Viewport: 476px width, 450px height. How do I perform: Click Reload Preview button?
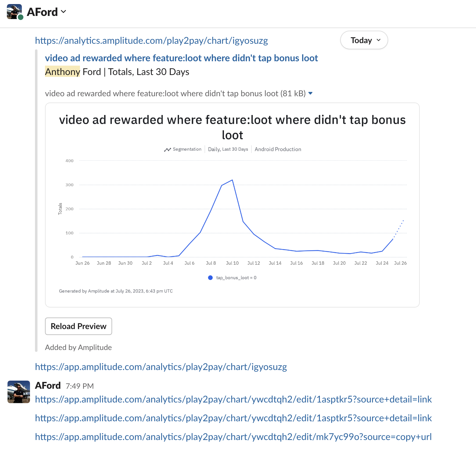click(x=78, y=326)
